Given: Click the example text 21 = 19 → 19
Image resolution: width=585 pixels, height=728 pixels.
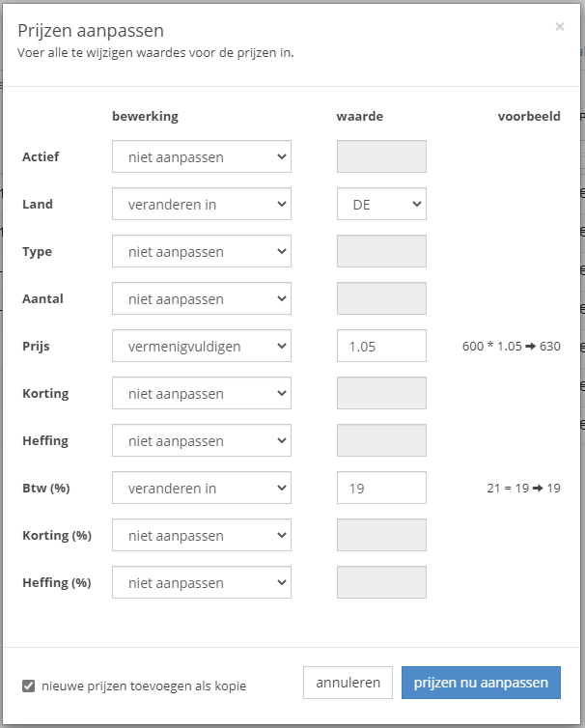Looking at the screenshot, I should point(524,489).
